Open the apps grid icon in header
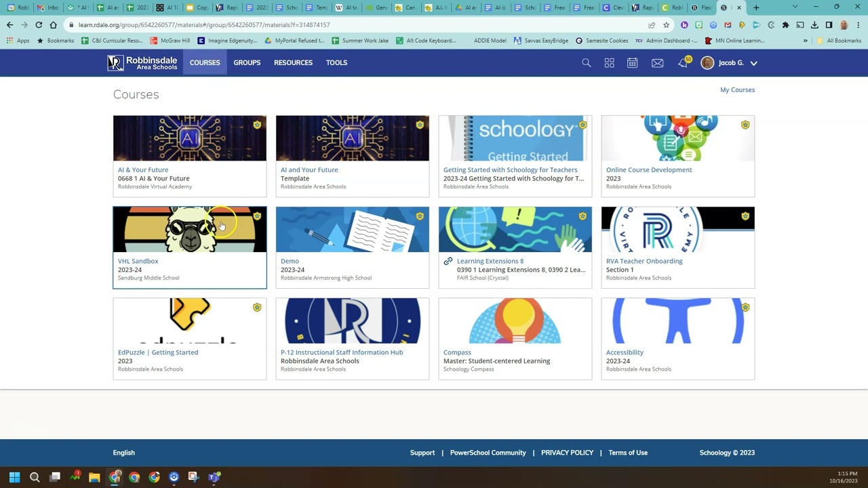The width and height of the screenshot is (868, 488). [x=610, y=63]
